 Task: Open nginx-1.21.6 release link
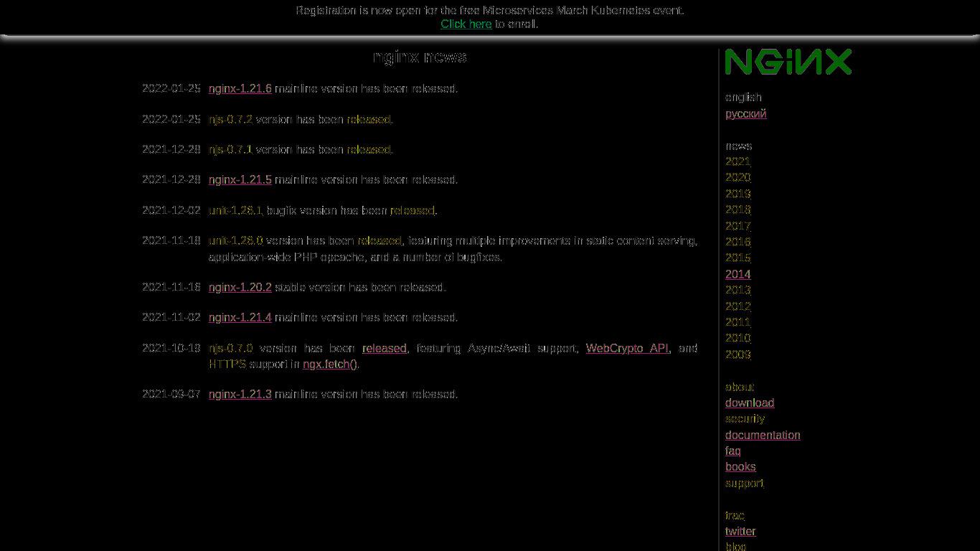click(x=240, y=89)
